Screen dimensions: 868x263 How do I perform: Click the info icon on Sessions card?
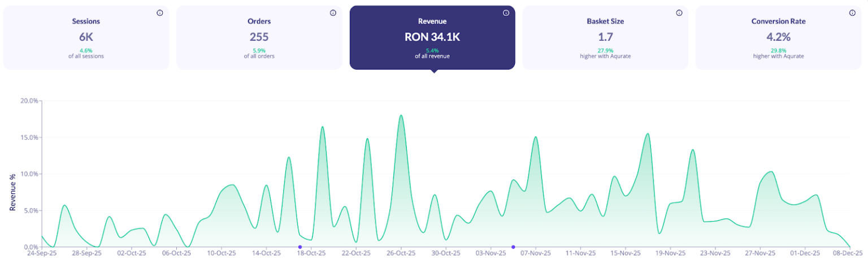click(x=160, y=13)
